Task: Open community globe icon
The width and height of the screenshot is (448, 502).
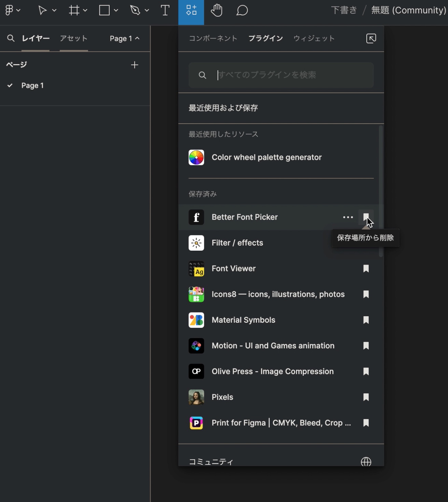Action: pyautogui.click(x=366, y=462)
